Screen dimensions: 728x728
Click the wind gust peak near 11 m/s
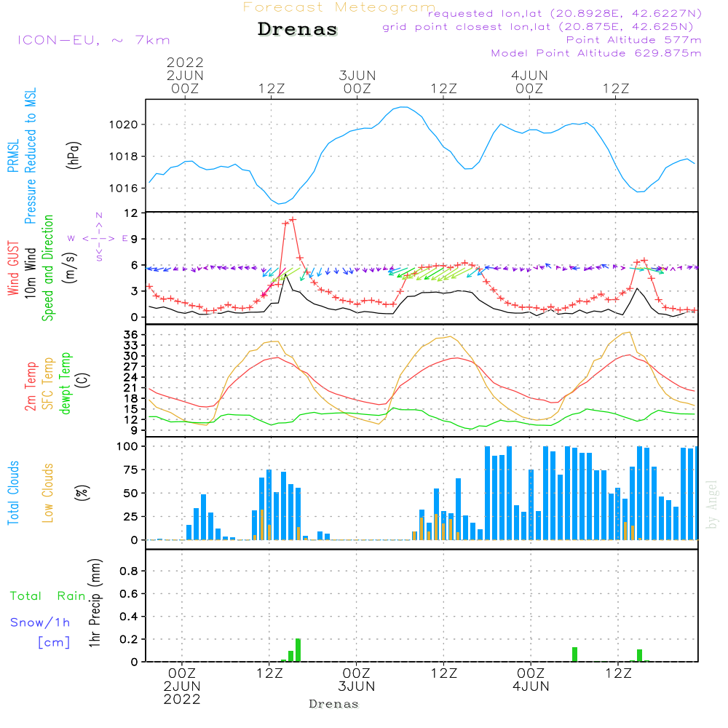[292, 220]
